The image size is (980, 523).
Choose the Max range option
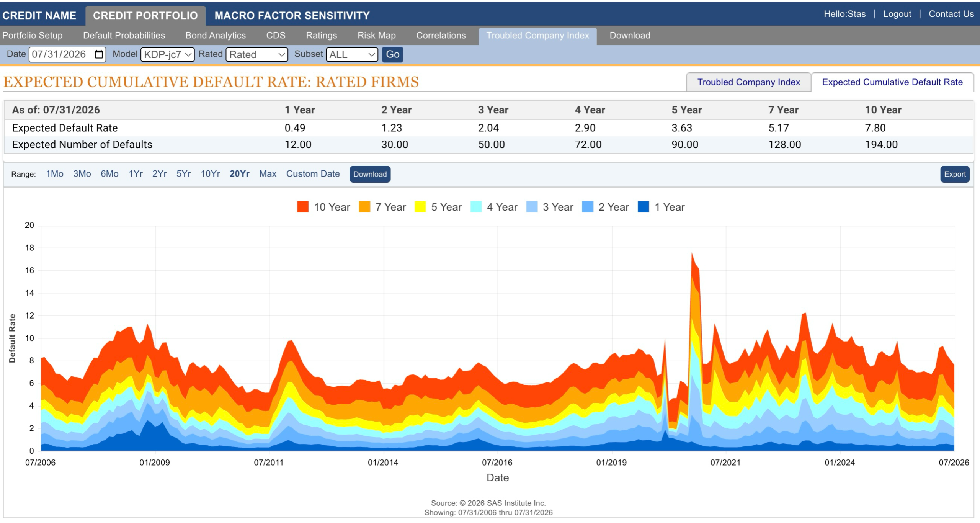(268, 174)
